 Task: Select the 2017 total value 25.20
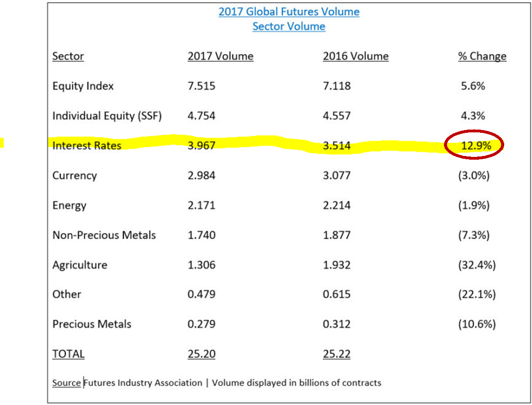click(201, 355)
